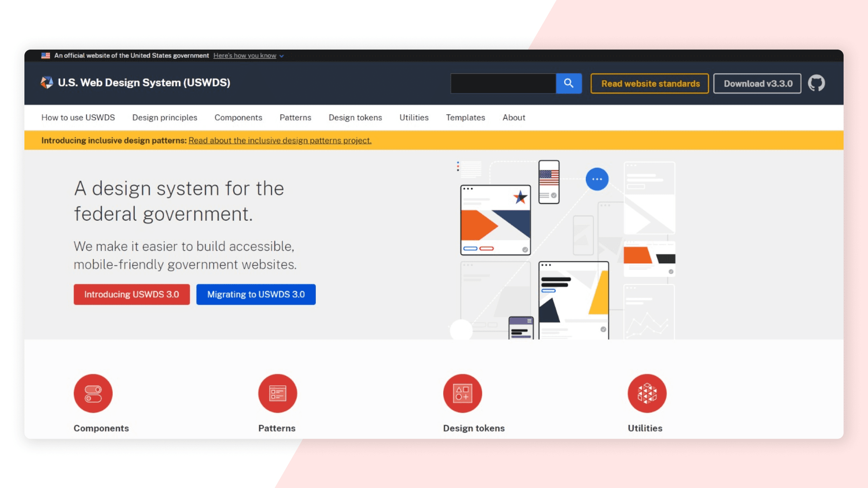
Task: Click the blue ellipsis circle in illustration
Action: (597, 179)
